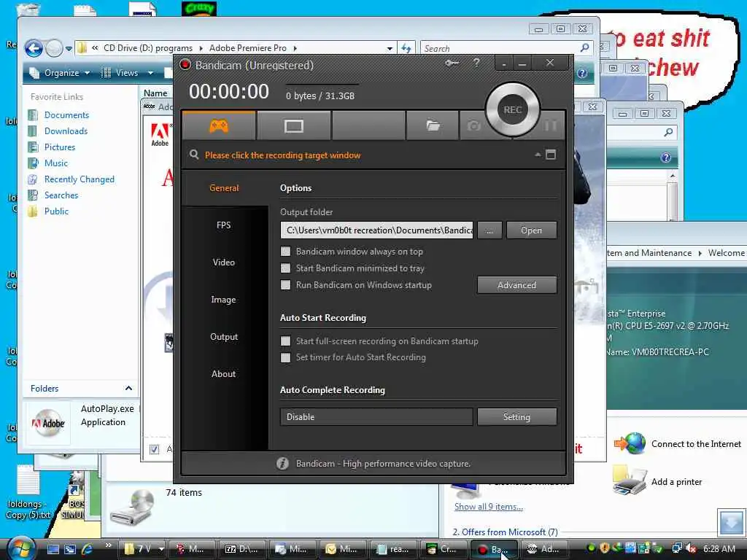
Task: Click the search magnifier in Welcome Center window
Action: 668,132
